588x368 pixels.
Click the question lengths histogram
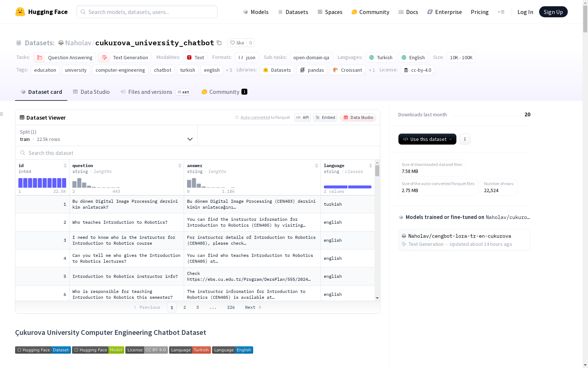coord(96,183)
